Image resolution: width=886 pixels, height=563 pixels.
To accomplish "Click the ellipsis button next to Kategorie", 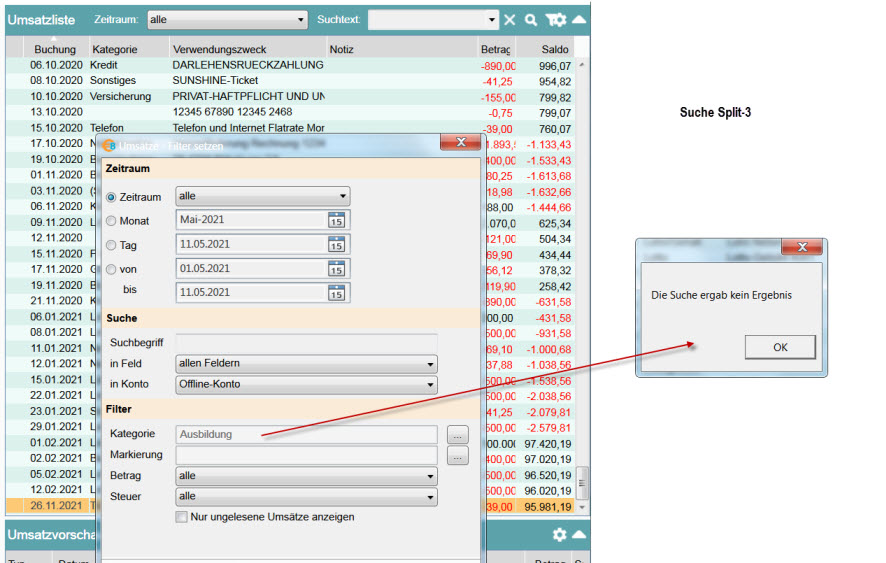I will click(458, 435).
